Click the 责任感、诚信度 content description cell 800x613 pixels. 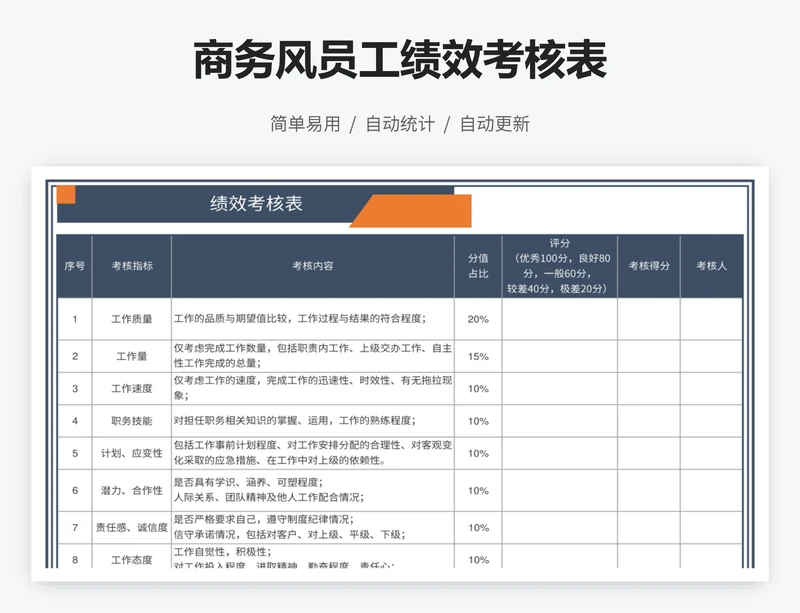[x=313, y=528]
